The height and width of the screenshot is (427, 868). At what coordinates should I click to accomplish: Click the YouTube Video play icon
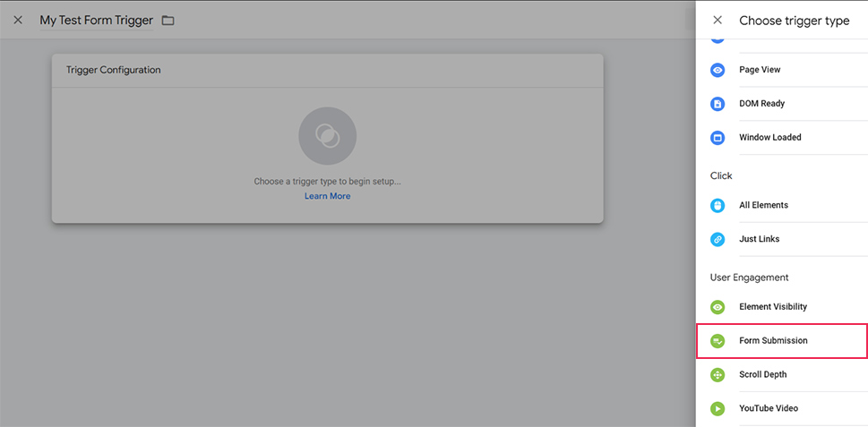coord(718,409)
